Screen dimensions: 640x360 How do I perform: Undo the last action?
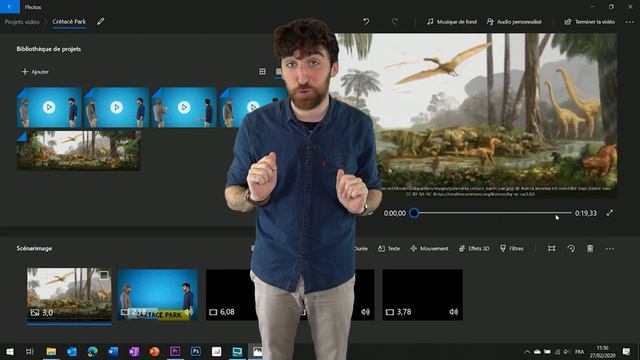coord(366,22)
